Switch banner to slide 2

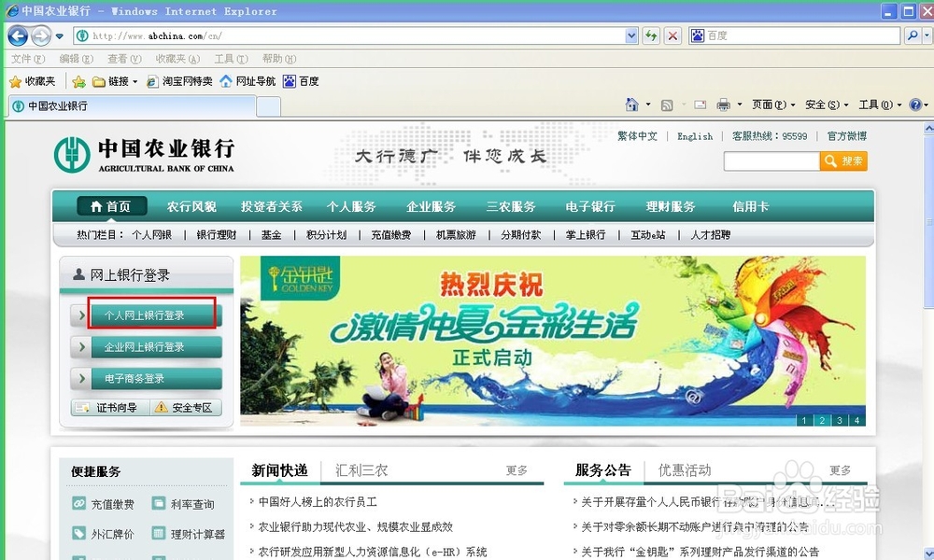tap(822, 420)
